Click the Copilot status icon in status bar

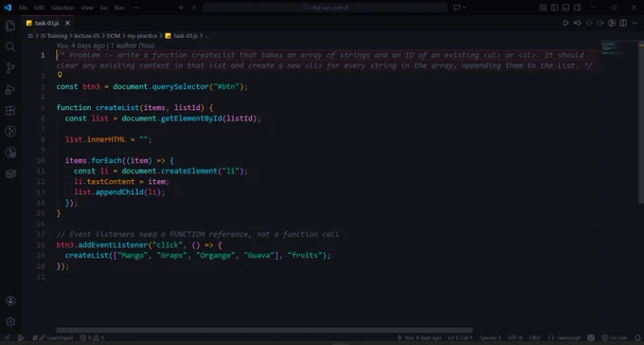pyautogui.click(x=591, y=337)
